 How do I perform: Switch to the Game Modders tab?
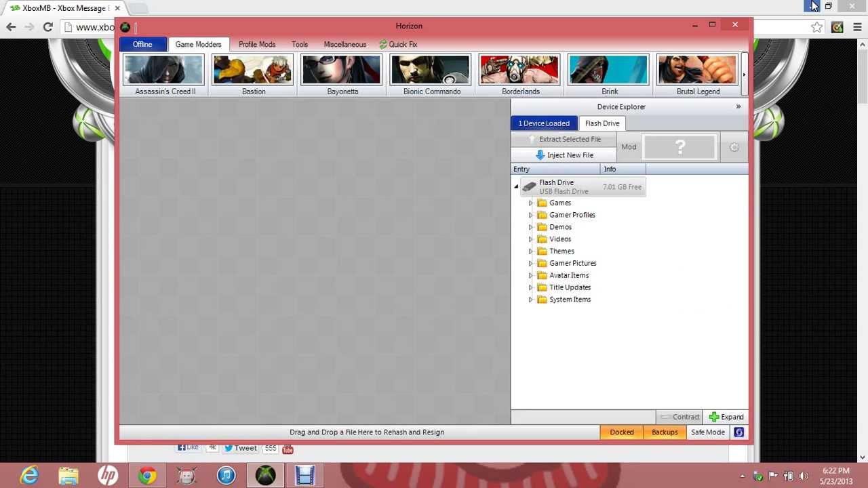tap(198, 44)
